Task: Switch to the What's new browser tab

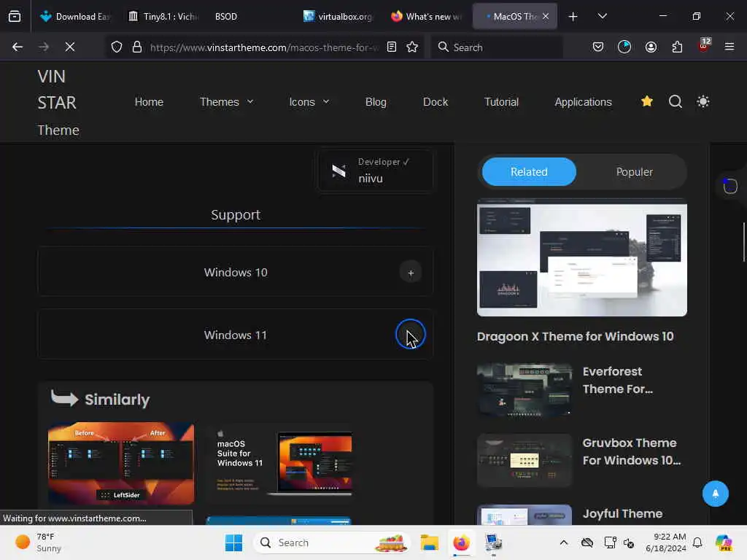Action: click(427, 17)
